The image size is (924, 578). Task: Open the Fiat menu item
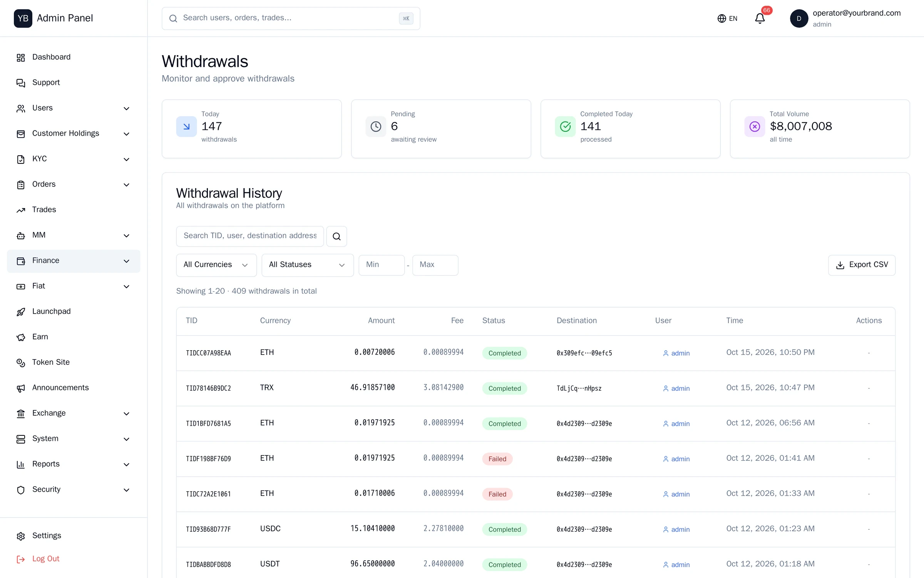[74, 286]
